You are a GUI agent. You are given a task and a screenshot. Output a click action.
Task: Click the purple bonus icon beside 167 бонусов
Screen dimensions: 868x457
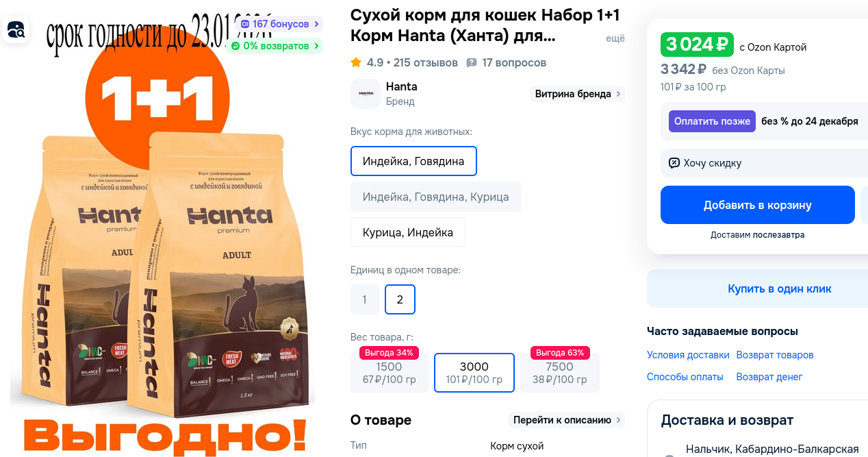245,24
